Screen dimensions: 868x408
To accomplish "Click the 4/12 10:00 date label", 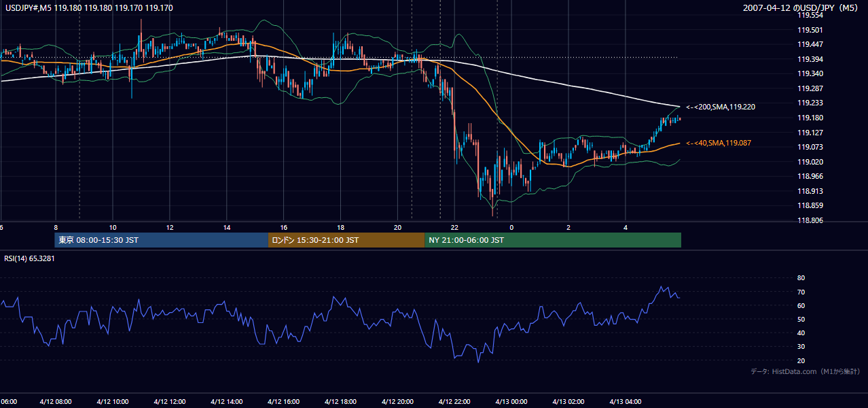I will (x=113, y=402).
